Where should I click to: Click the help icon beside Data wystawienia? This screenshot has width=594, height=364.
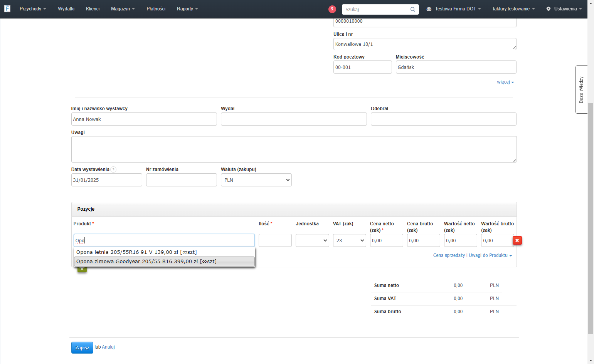pyautogui.click(x=113, y=169)
